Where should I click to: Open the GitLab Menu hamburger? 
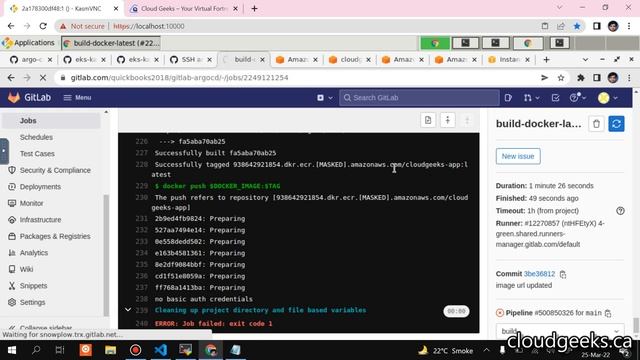coord(77,98)
